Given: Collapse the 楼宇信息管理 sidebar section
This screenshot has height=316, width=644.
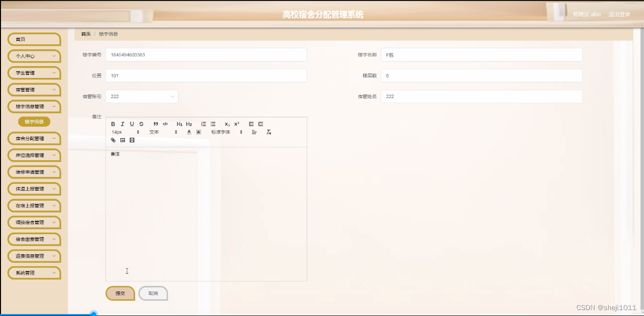Looking at the screenshot, I should click(x=34, y=106).
